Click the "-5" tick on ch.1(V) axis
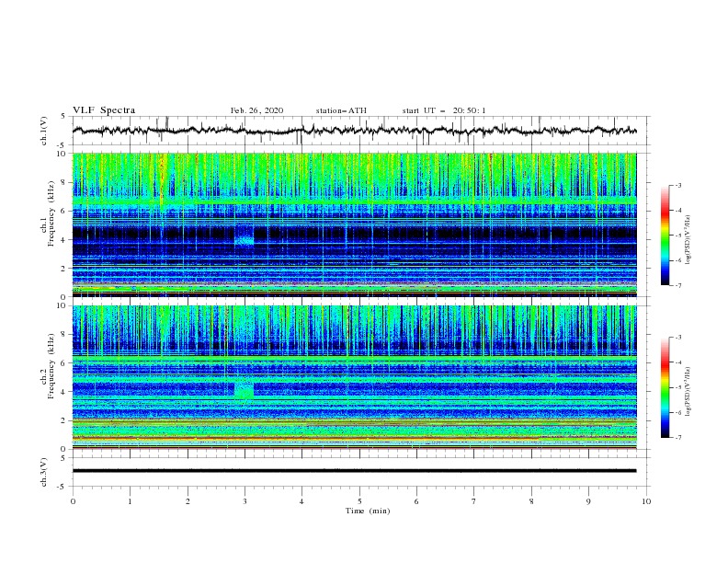728x563 pixels. pos(63,145)
